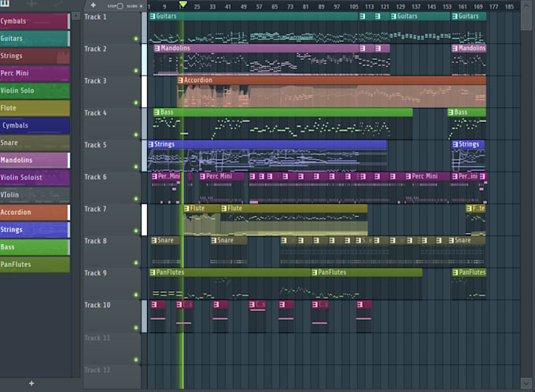Click bar 97 on the timeline ruler
Viewport: 535px width, 392px height.
337,6
